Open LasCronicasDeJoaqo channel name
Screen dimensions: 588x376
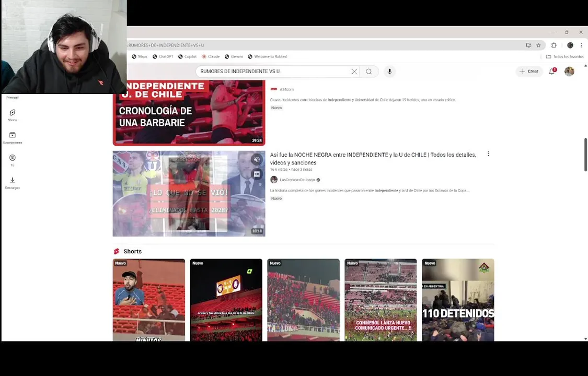(x=297, y=180)
